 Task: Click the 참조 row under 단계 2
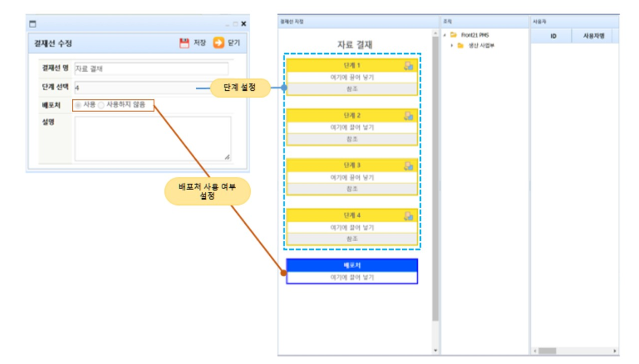point(352,139)
